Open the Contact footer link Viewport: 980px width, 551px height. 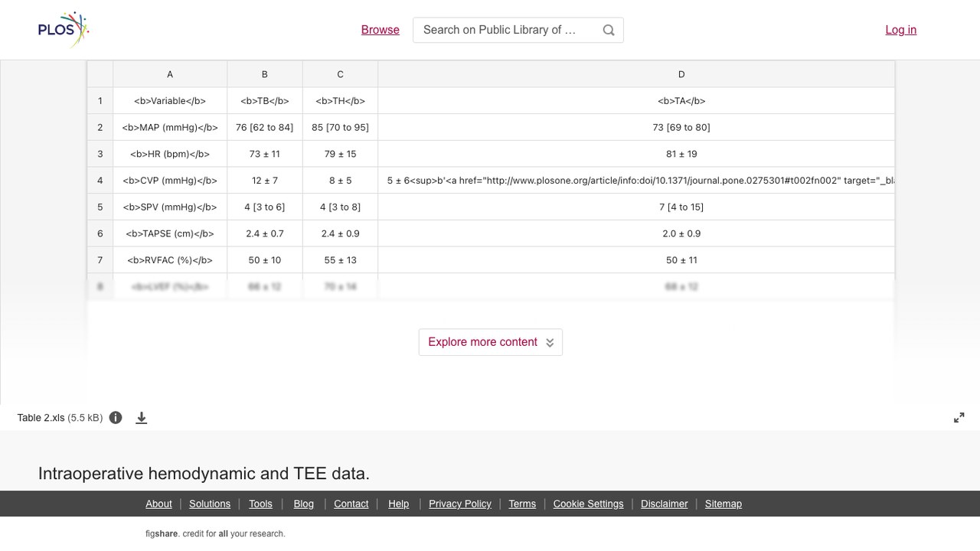[351, 504]
